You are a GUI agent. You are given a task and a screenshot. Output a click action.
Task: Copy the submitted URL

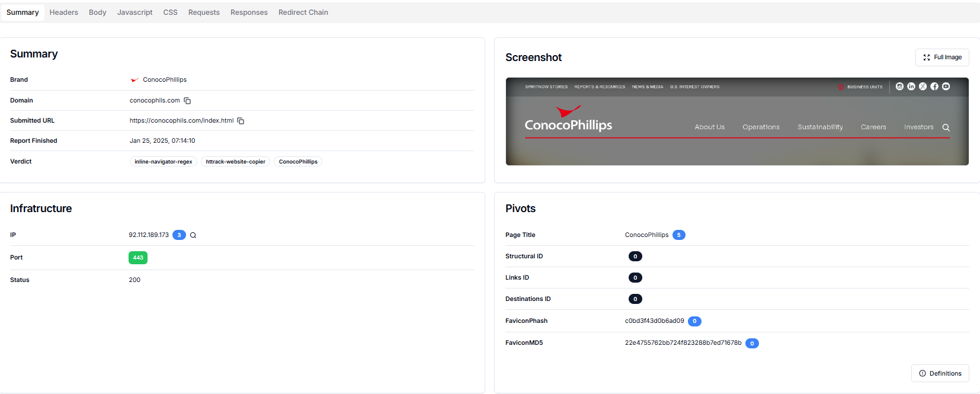[x=241, y=121]
